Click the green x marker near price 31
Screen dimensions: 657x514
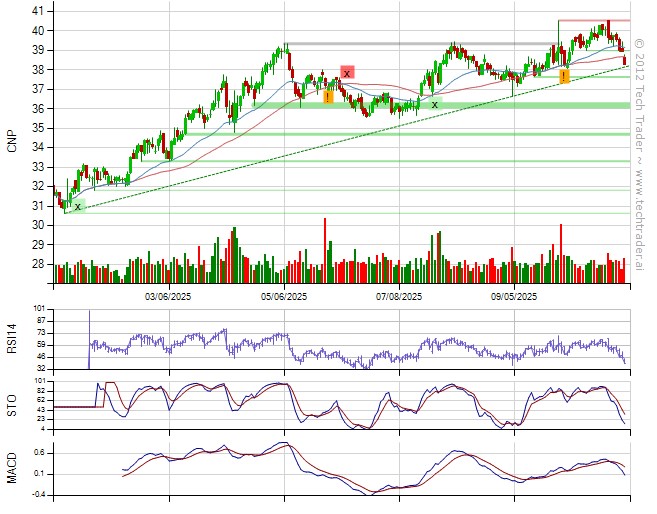pyautogui.click(x=78, y=206)
